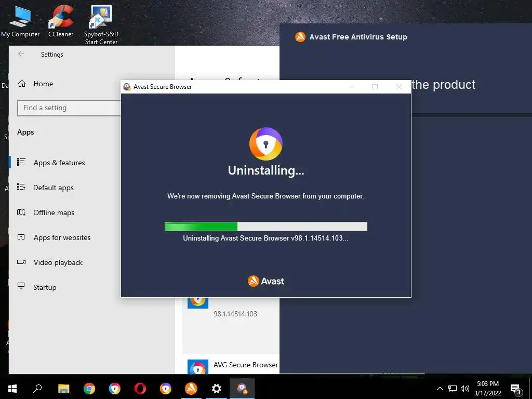The image size is (532, 399).
Task: Click the uninstall progress bar
Action: click(x=265, y=227)
